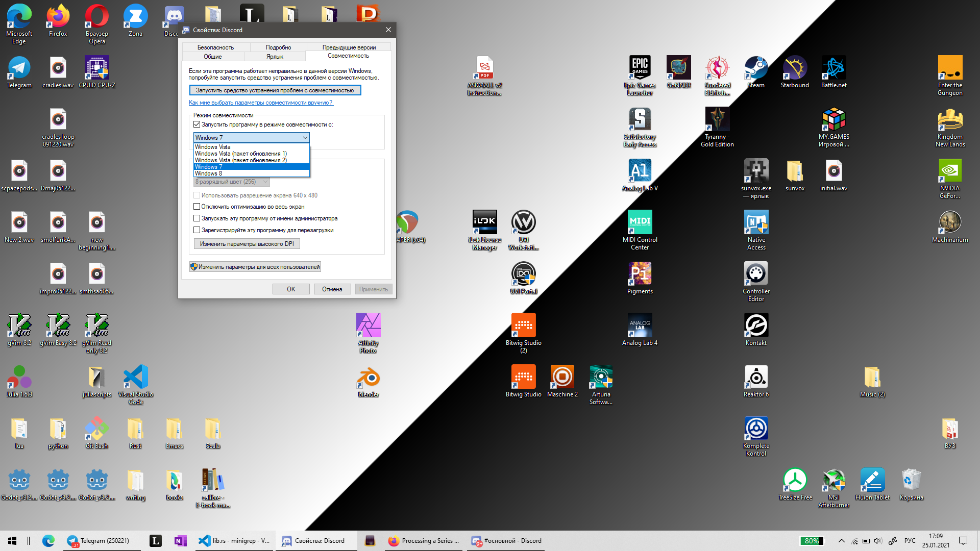Open the Steam desktop shortcut
Image resolution: width=980 pixels, height=551 pixels.
click(x=756, y=72)
